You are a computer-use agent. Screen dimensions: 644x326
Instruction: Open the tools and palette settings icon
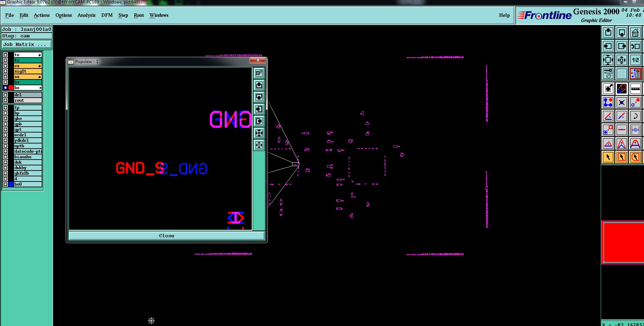pyautogui.click(x=608, y=74)
